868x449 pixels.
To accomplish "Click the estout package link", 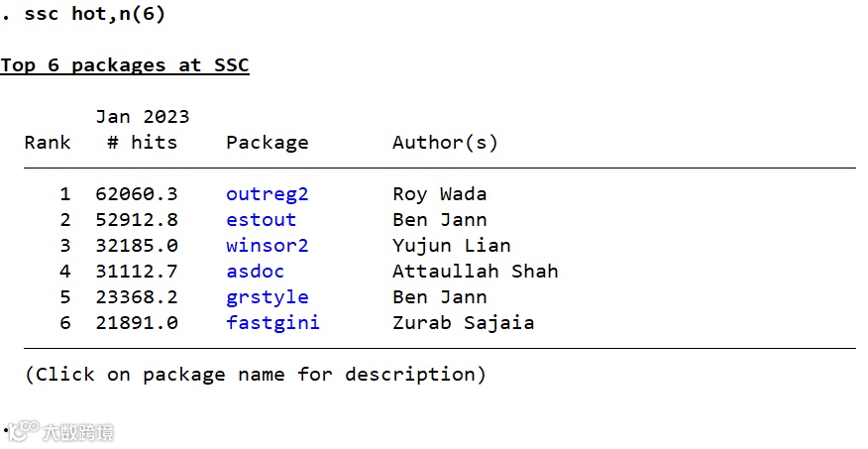I will [261, 220].
